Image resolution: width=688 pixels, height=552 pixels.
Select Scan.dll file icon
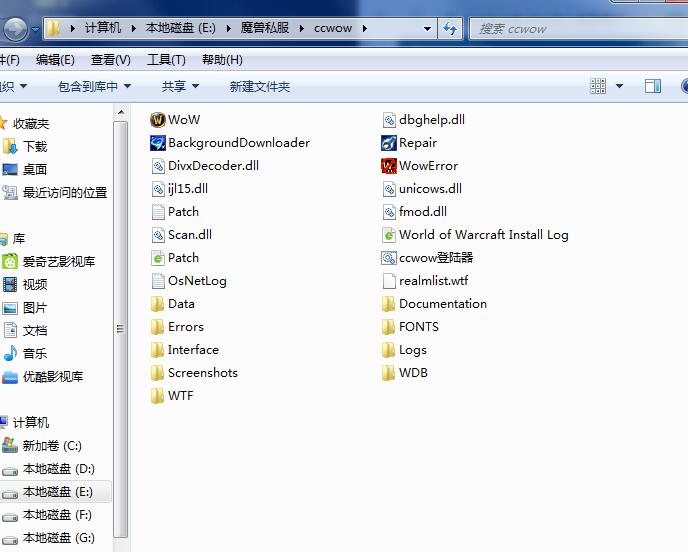[158, 235]
